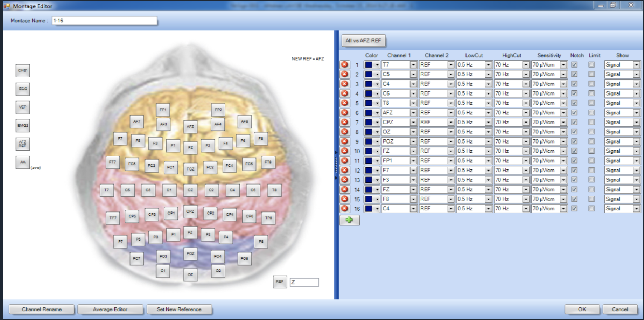Viewport: 644px width, 320px height.
Task: Choose the FCZ electrode
Action: (190, 169)
